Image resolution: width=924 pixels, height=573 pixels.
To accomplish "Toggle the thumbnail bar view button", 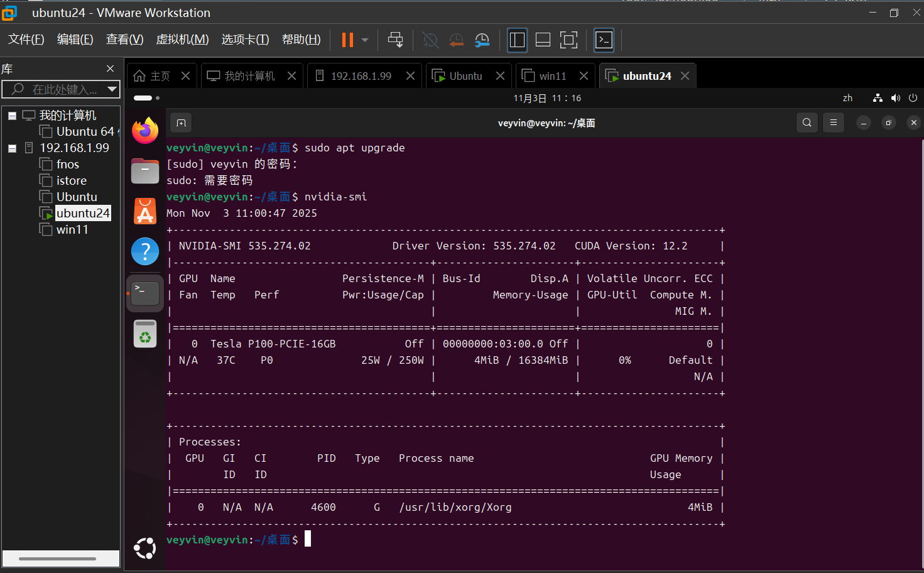I will tap(543, 40).
